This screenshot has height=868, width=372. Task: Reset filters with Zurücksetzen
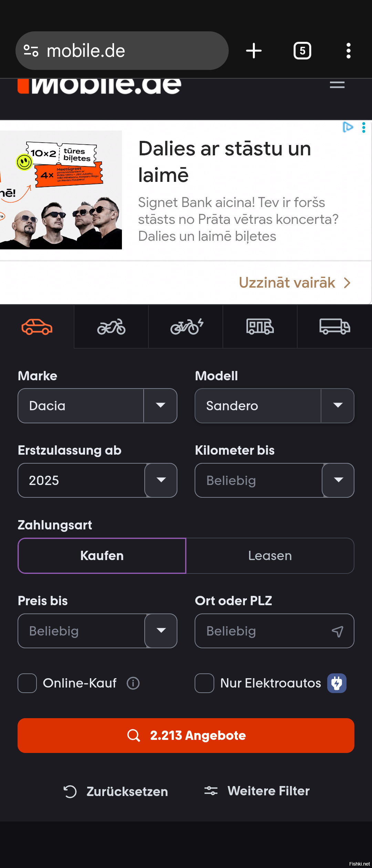[x=116, y=791]
